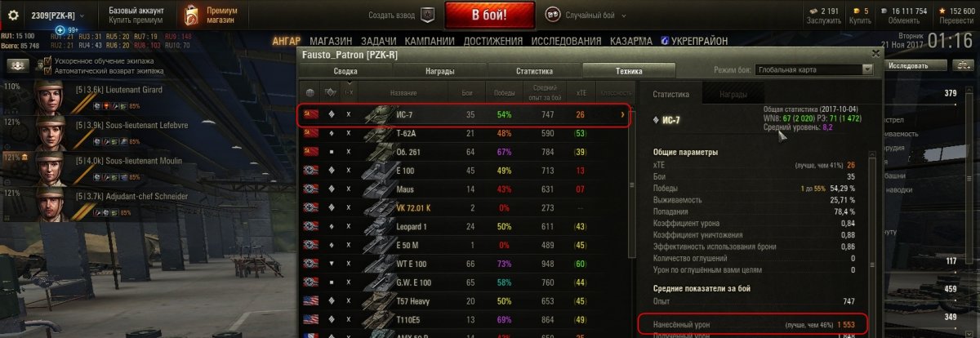Click the blue plus notifications icon
Screen dimensions: 980x338
[60, 30]
